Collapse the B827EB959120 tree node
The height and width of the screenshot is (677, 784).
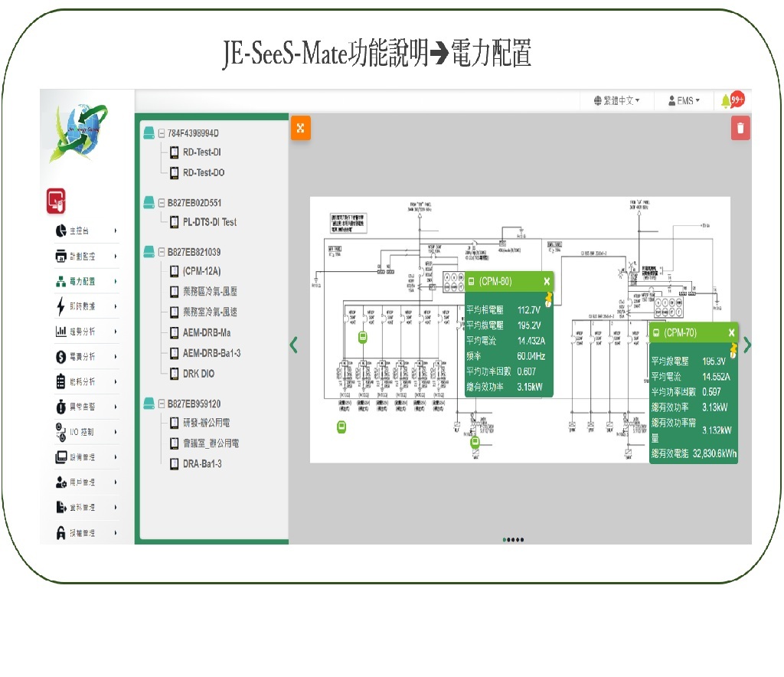(162, 404)
